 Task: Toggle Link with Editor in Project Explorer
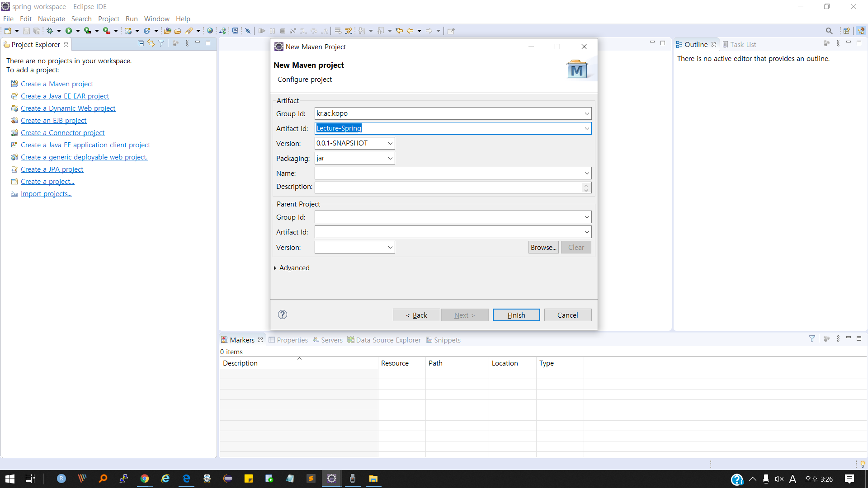coord(151,43)
